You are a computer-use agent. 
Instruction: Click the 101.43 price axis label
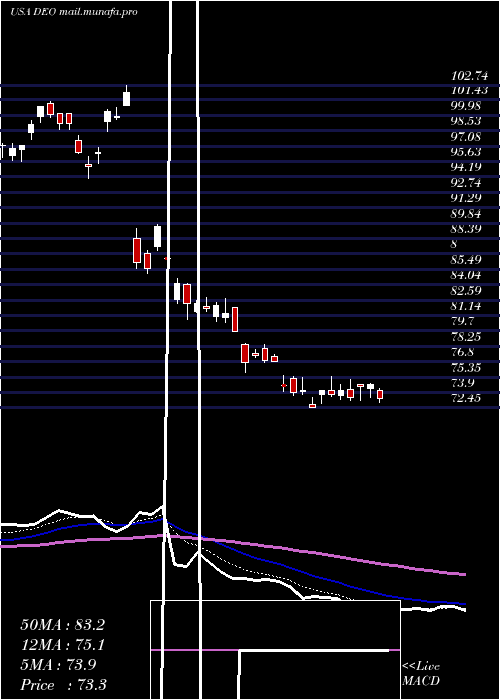coord(469,91)
